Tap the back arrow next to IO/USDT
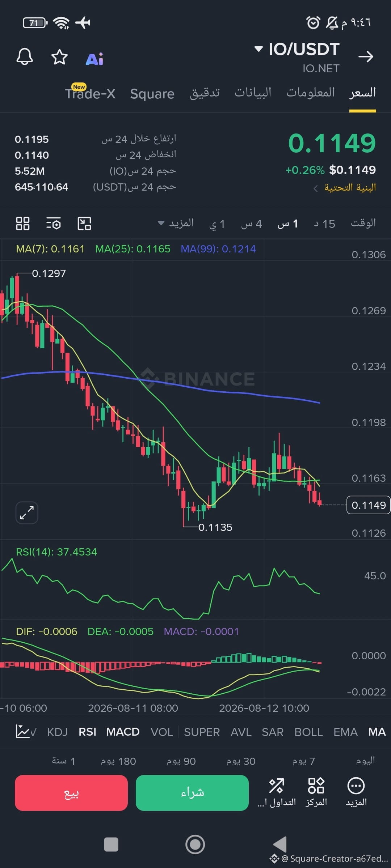The image size is (391, 868). coord(366,56)
